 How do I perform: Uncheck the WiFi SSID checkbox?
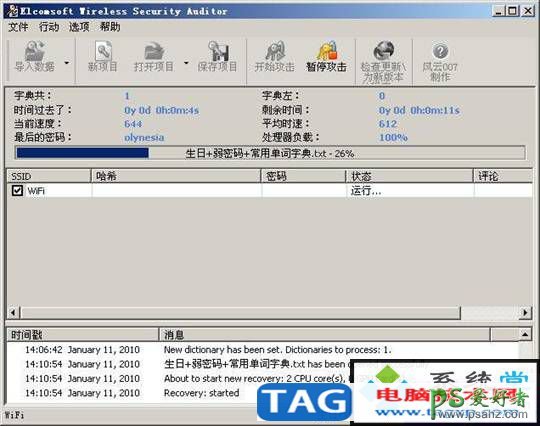17,190
